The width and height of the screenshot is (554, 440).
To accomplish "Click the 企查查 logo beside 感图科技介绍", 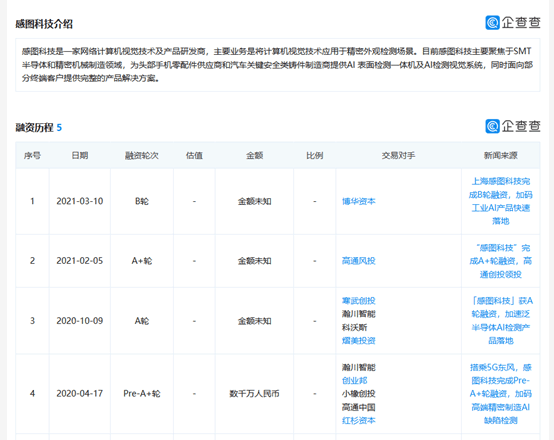I will (x=513, y=23).
